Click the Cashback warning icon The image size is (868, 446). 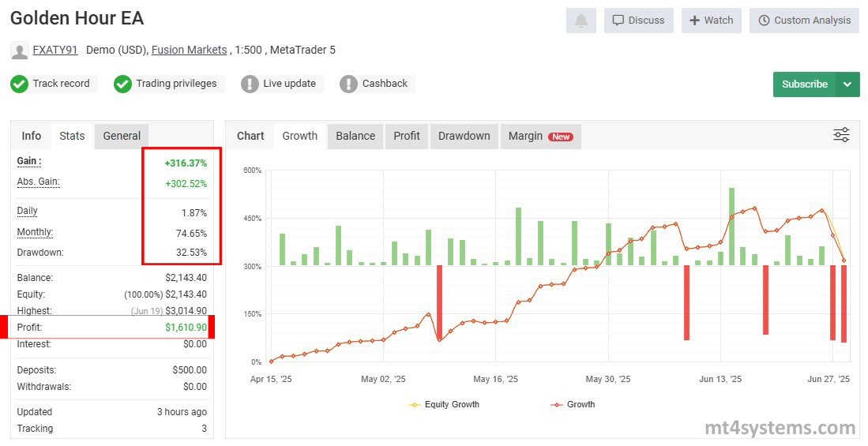tap(348, 84)
